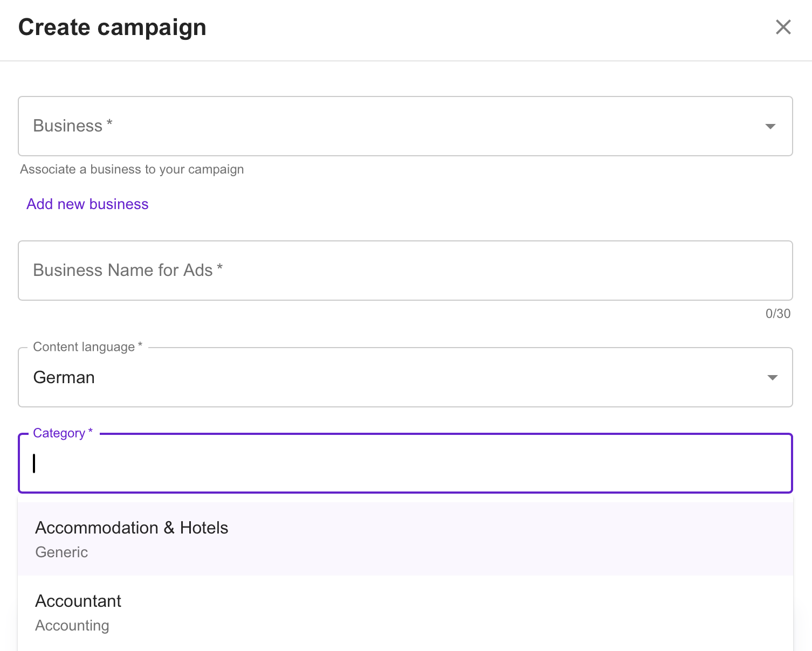Click the Create campaign heading
Viewport: 812px width, 651px height.
(112, 27)
